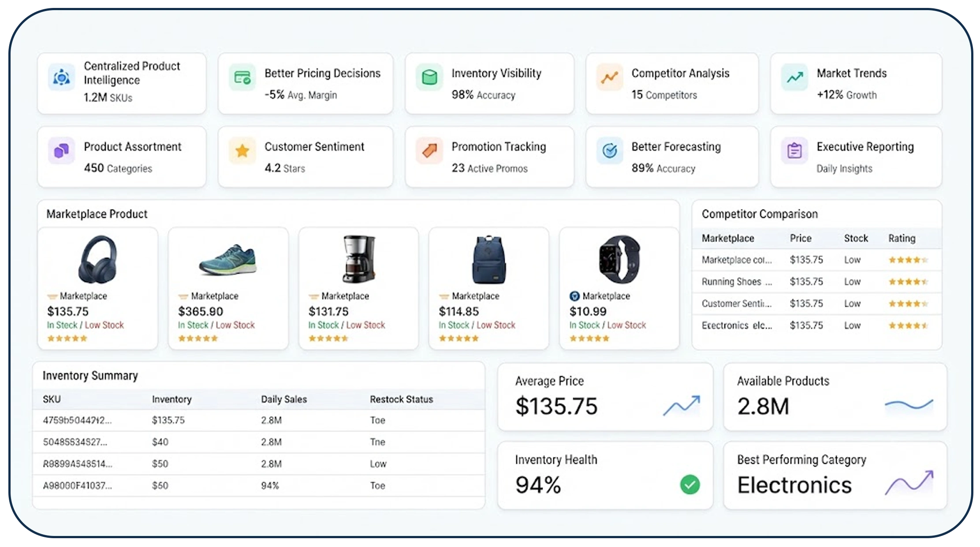
Task: Click the star rating in the Customer Senti... row
Action: tap(908, 303)
